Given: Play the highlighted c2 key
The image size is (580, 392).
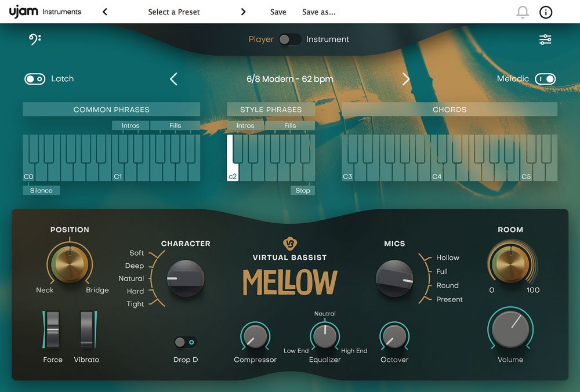Looking at the screenshot, I should pos(233,172).
